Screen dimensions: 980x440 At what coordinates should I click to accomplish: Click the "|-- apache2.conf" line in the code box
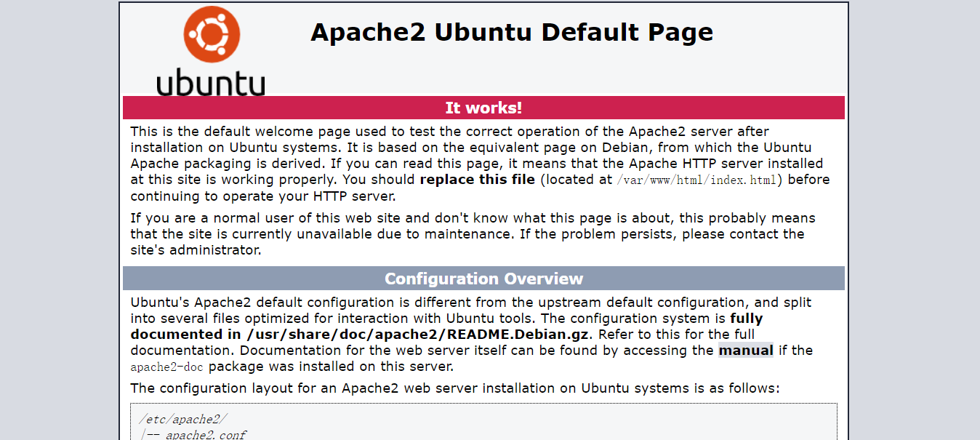[x=193, y=435]
